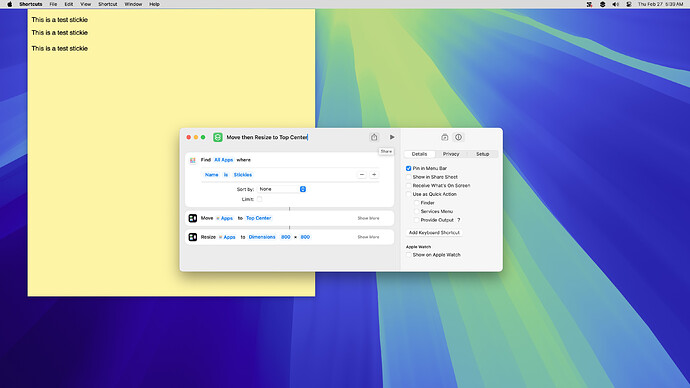This screenshot has height=388, width=690.
Task: Click Add Keyboard Shortcut button
Action: point(434,233)
